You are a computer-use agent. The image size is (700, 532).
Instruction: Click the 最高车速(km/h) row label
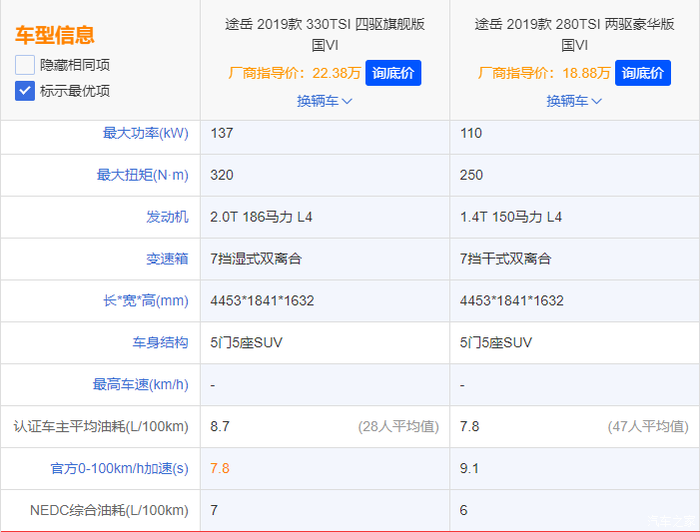click(x=140, y=385)
